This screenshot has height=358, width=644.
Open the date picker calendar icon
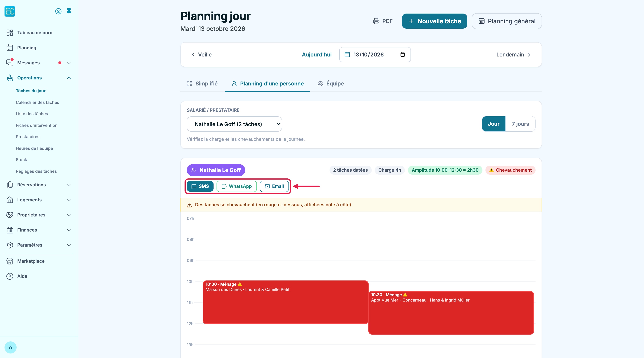coord(403,54)
